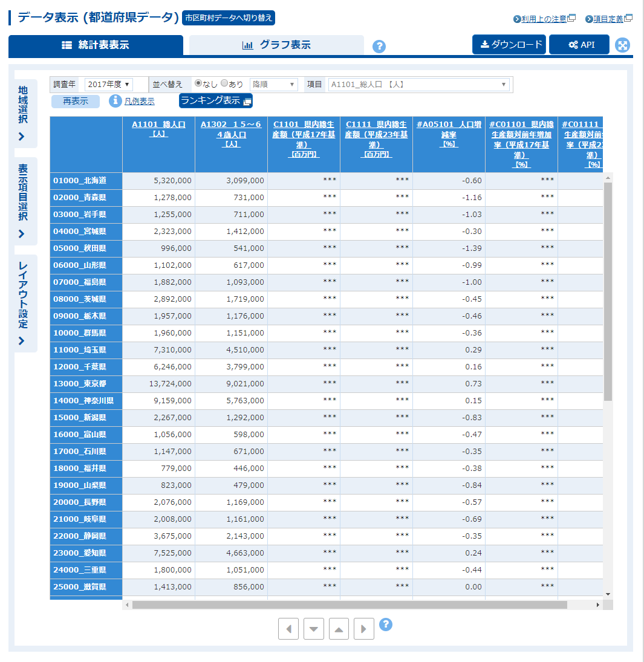This screenshot has height=662, width=644.
Task: Move up with the up arrow button
Action: (339, 629)
